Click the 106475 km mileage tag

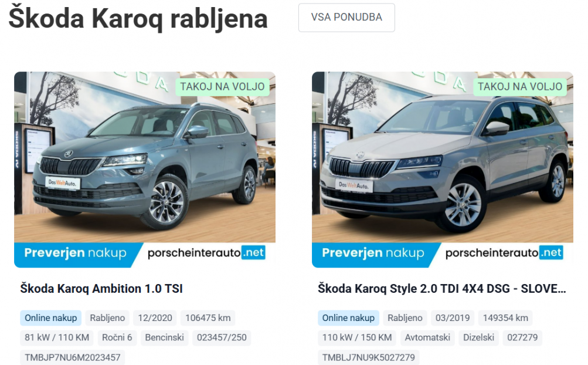208,318
